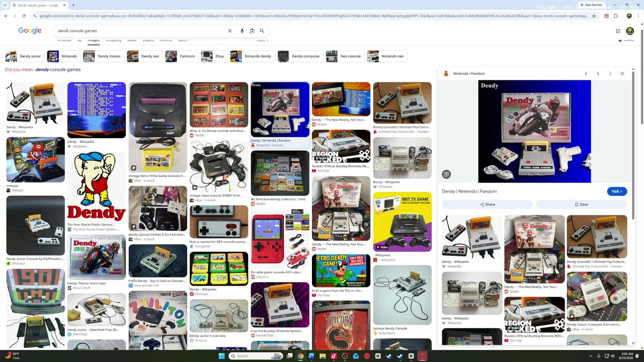The width and height of the screenshot is (644, 362).
Task: Click the magnifying glass search icon
Action: point(262,31)
